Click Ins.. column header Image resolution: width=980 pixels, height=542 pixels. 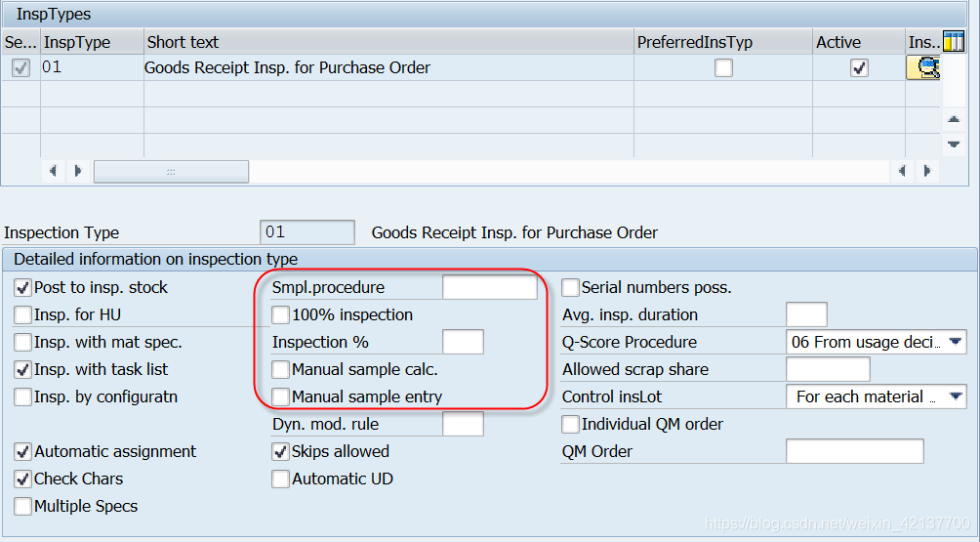[923, 42]
